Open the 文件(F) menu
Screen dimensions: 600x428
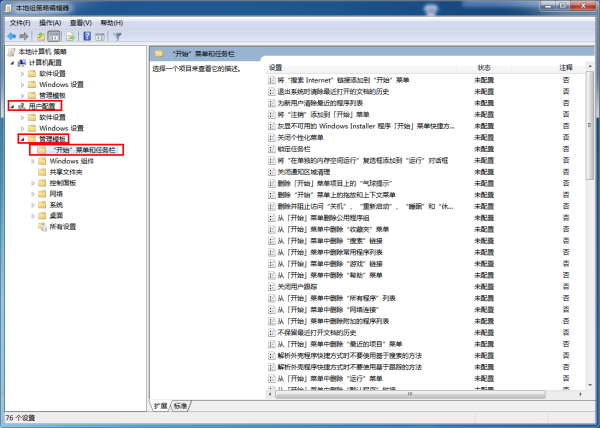[x=20, y=23]
